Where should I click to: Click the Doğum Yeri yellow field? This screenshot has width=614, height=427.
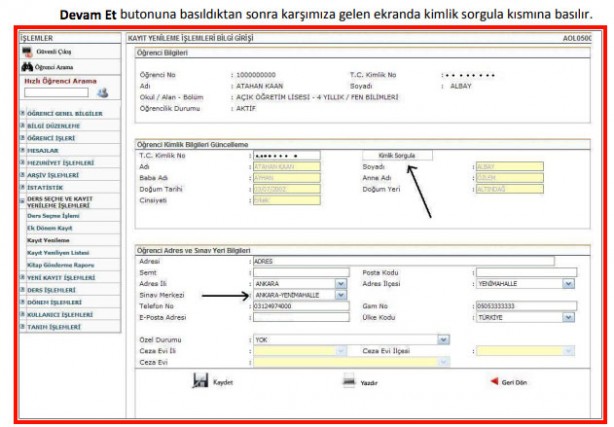click(510, 189)
